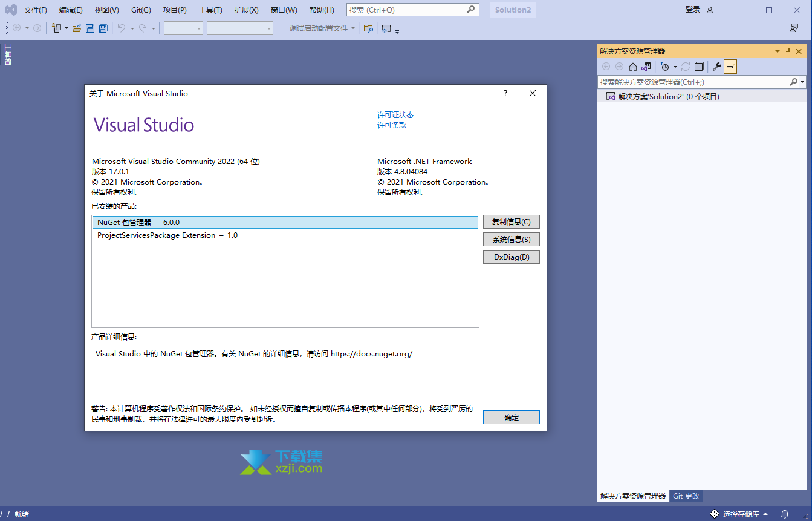Open the 工具(T) menu

point(210,10)
